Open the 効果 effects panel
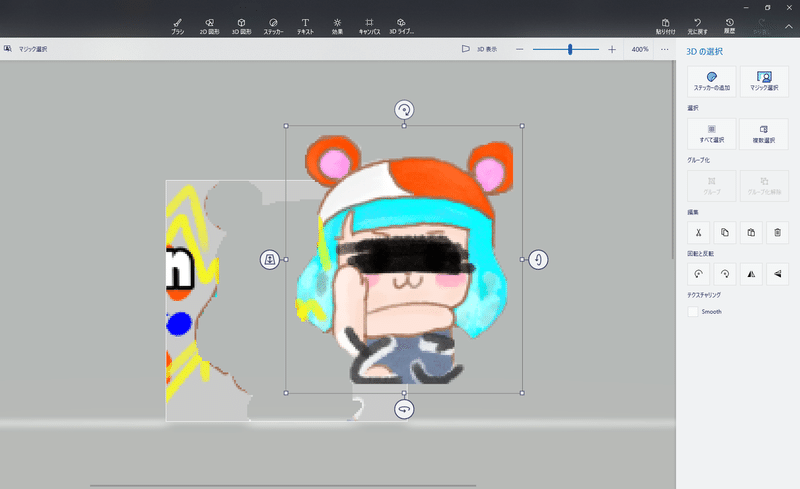The width and height of the screenshot is (800, 489). point(337,26)
